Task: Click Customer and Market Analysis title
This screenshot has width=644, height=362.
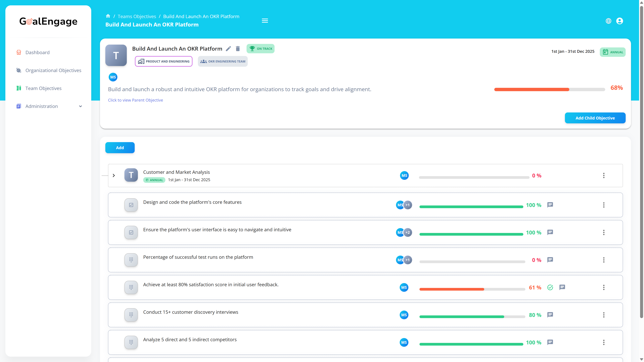Action: [x=176, y=172]
